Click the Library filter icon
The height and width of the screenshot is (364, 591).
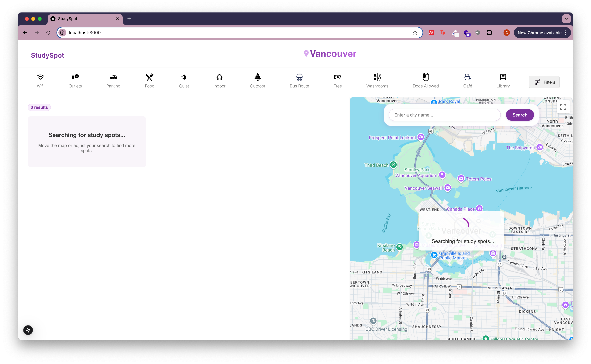pos(503,77)
